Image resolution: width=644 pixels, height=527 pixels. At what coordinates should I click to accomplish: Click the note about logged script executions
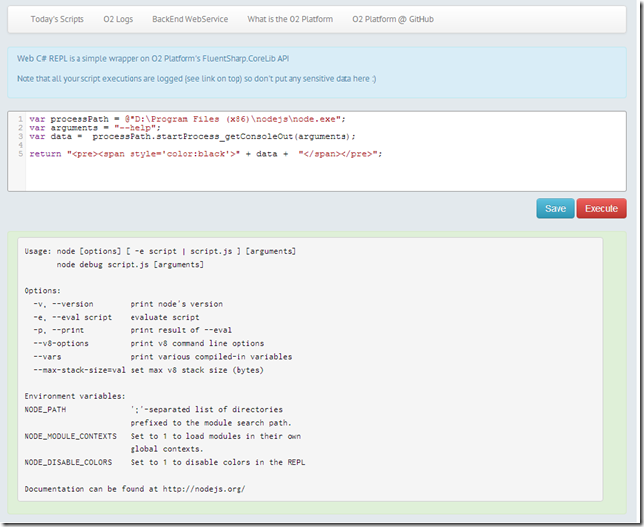[200, 78]
